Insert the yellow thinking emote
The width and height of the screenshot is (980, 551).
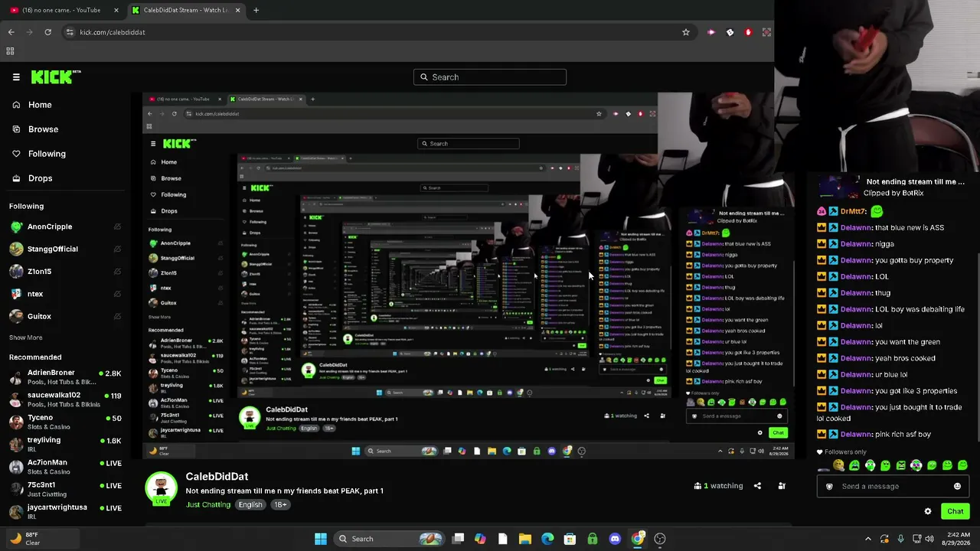(x=839, y=465)
